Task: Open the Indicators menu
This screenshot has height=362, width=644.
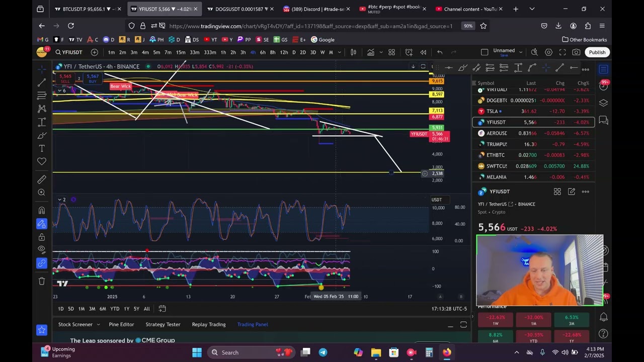Action: tap(371, 52)
